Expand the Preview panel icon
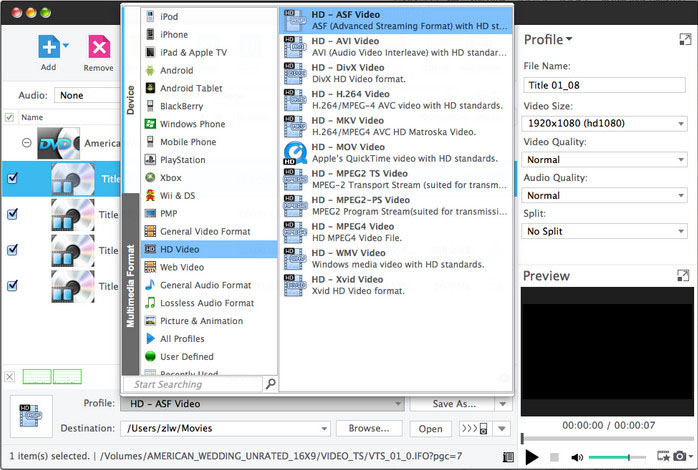This screenshot has width=698, height=470. [683, 276]
